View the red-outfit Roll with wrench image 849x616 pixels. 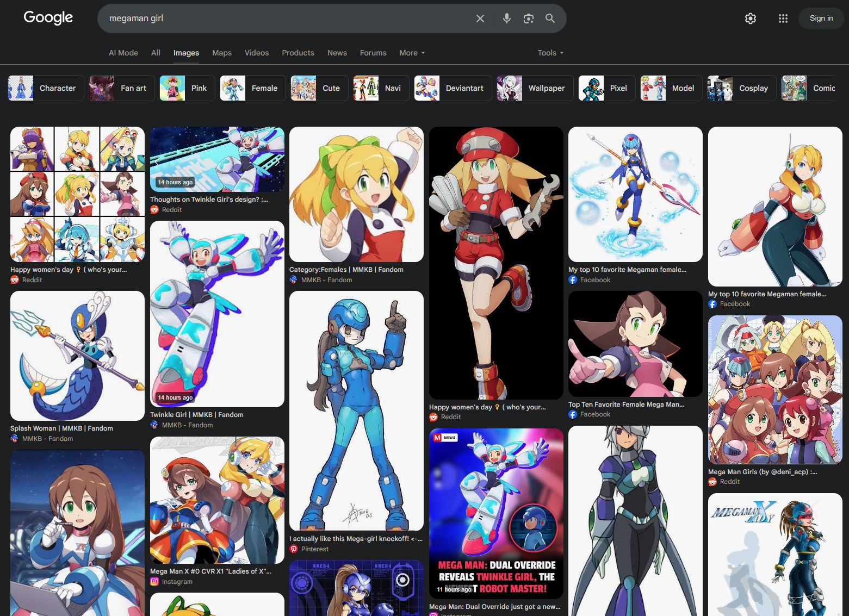point(496,263)
